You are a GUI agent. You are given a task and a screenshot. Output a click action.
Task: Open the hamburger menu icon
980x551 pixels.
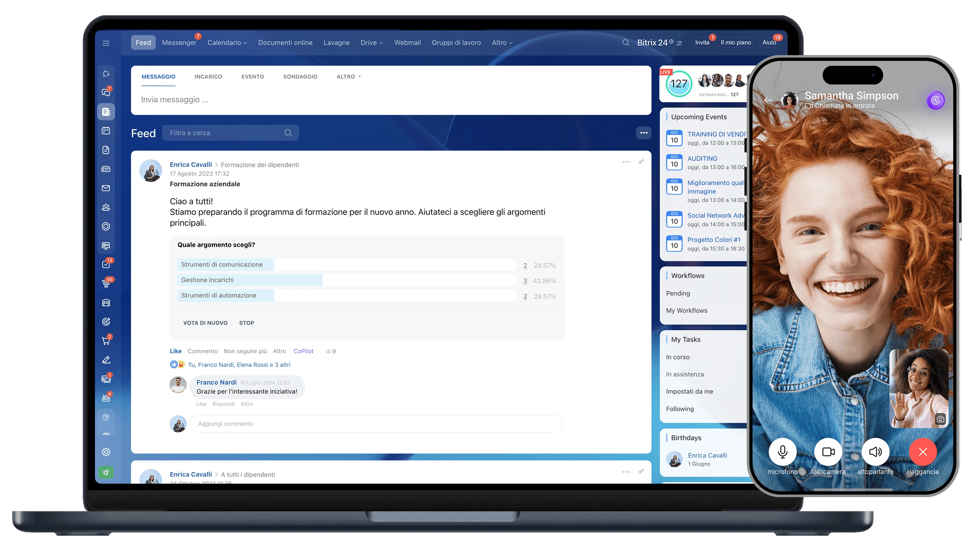coord(106,43)
